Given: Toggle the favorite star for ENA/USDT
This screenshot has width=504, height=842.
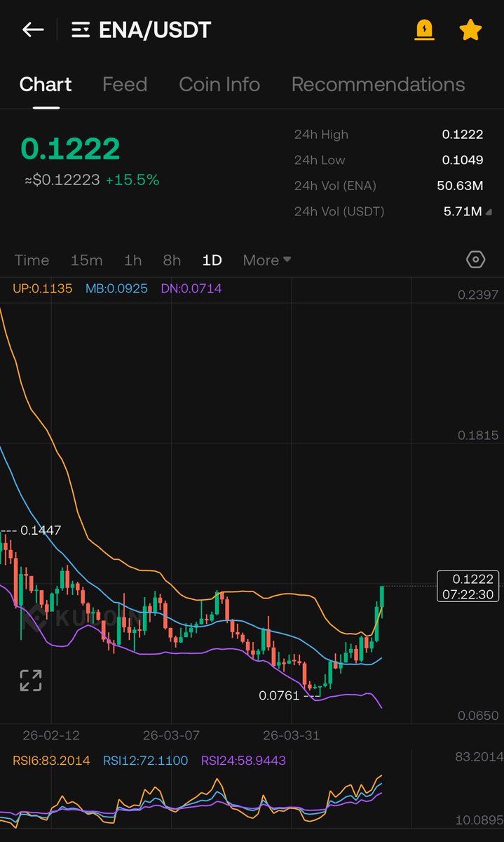Looking at the screenshot, I should 470,30.
